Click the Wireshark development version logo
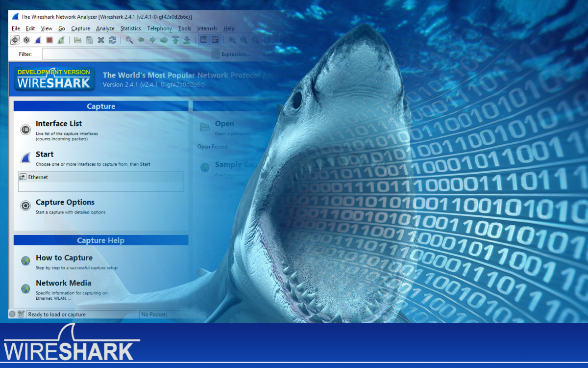588x368 pixels. 54,79
